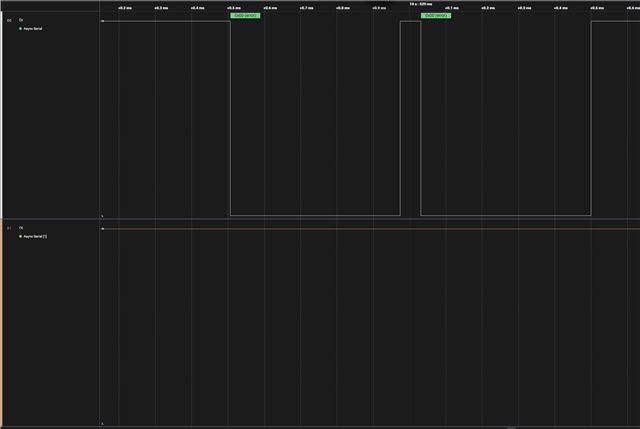Image resolution: width=640 pixels, height=429 pixels.
Task: Select the D1 channel label
Action: tap(9, 228)
